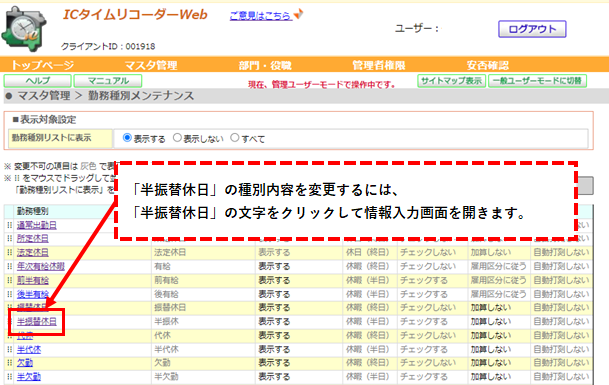Click the ログアウト button
The image size is (609, 385).
(x=532, y=29)
